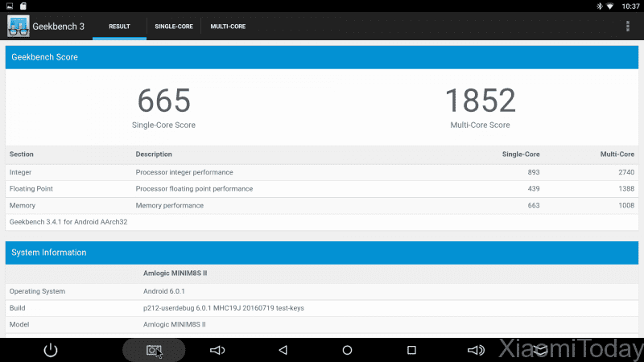The image size is (644, 362).
Task: Tap the 665 single-core score
Action: coord(164,101)
